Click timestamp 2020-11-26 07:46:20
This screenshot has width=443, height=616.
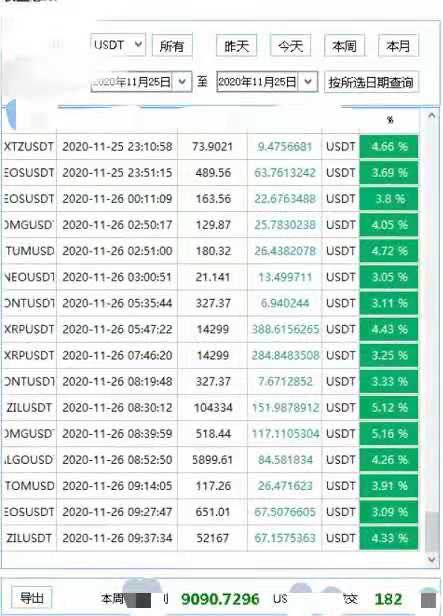pyautogui.click(x=117, y=355)
